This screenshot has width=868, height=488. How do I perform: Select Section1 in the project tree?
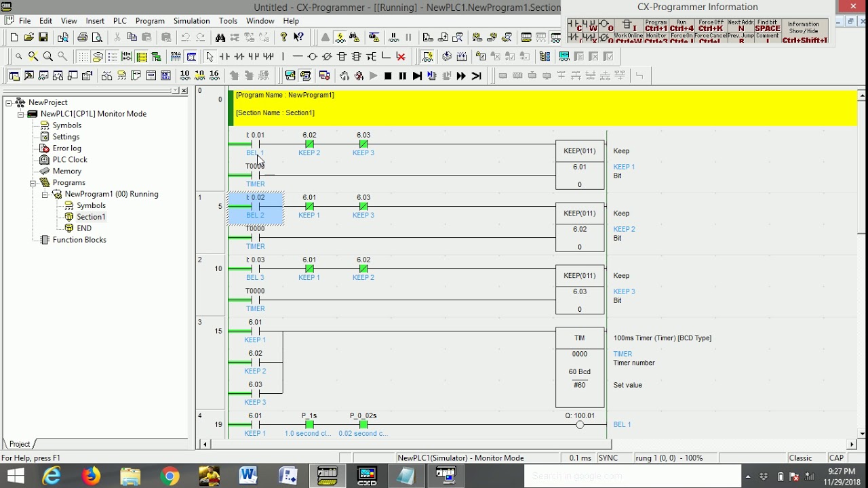[91, 217]
